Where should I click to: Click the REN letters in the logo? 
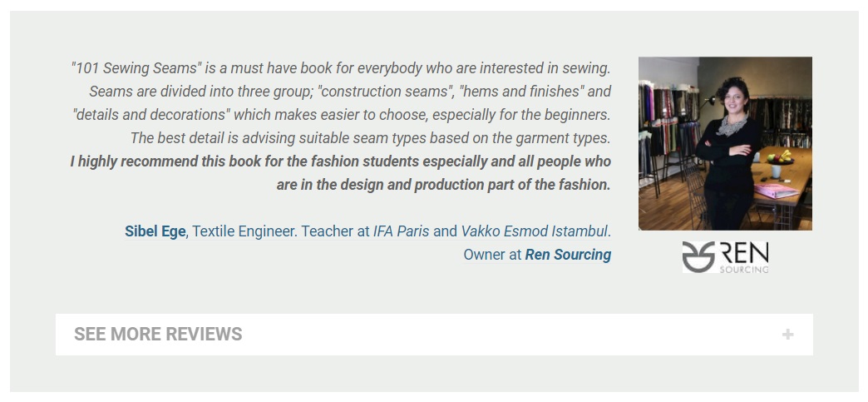tap(745, 253)
